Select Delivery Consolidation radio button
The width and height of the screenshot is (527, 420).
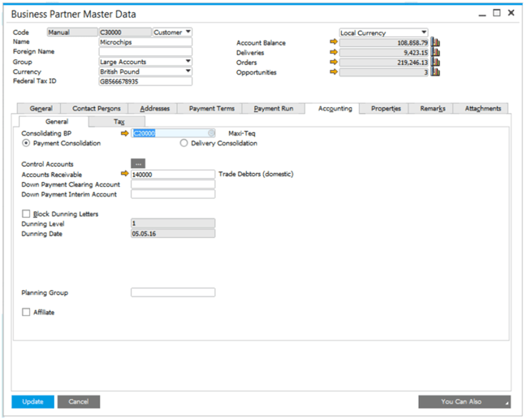pos(184,143)
